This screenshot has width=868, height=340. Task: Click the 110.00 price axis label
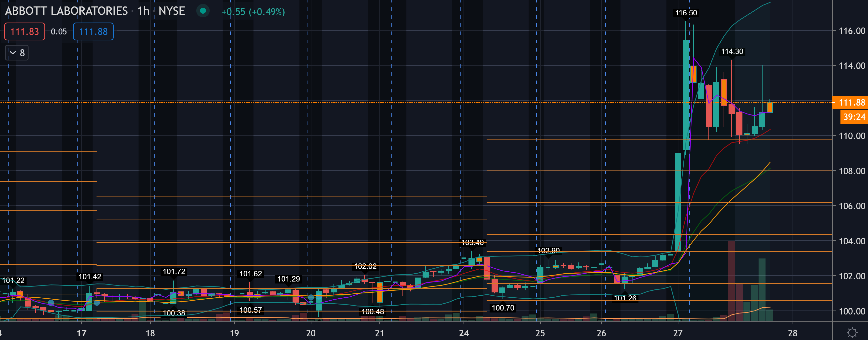point(852,136)
